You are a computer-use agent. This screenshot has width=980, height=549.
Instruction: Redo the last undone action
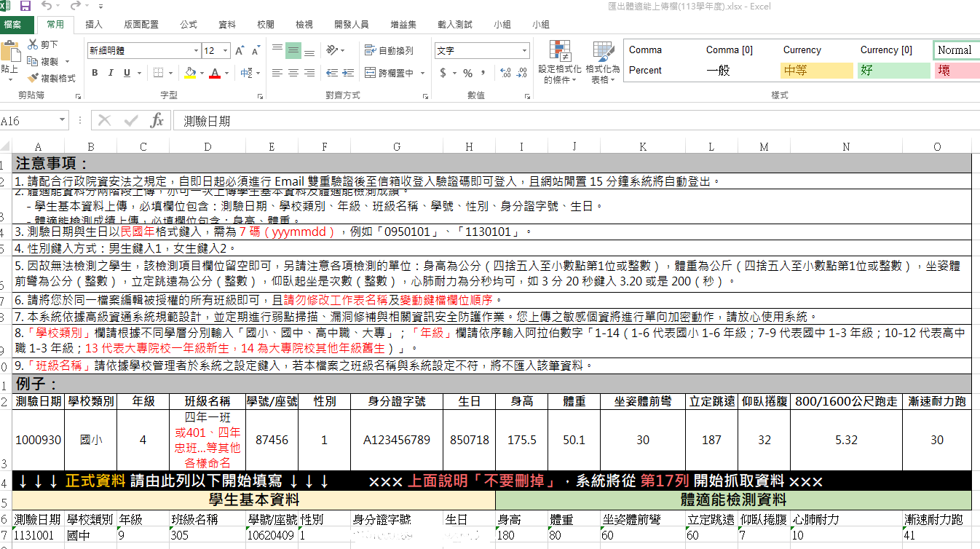[76, 7]
